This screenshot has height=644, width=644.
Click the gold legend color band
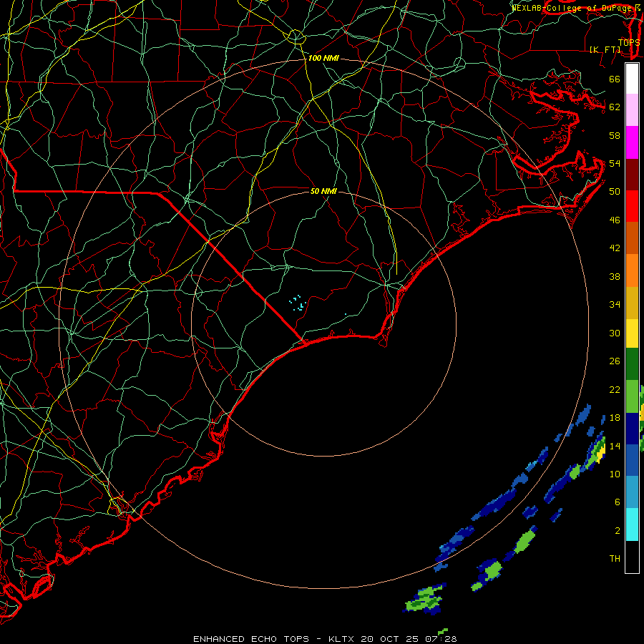[632, 303]
